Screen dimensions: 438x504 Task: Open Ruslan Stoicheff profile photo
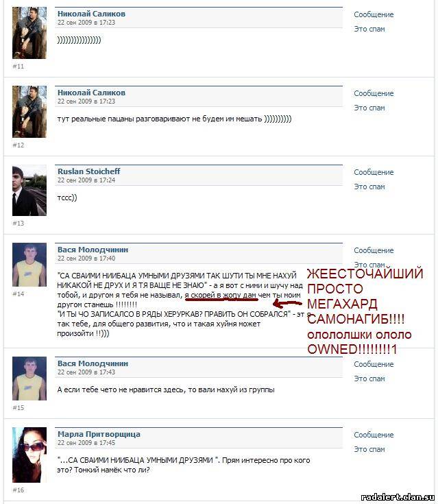point(29,191)
